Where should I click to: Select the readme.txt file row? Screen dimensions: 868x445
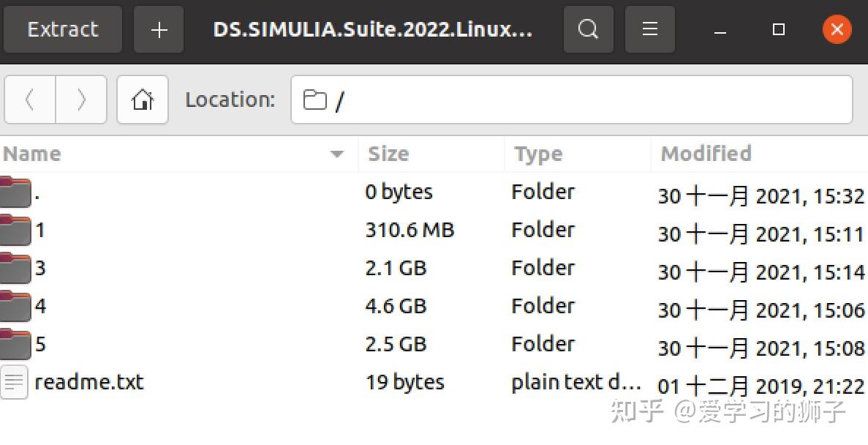tap(89, 381)
